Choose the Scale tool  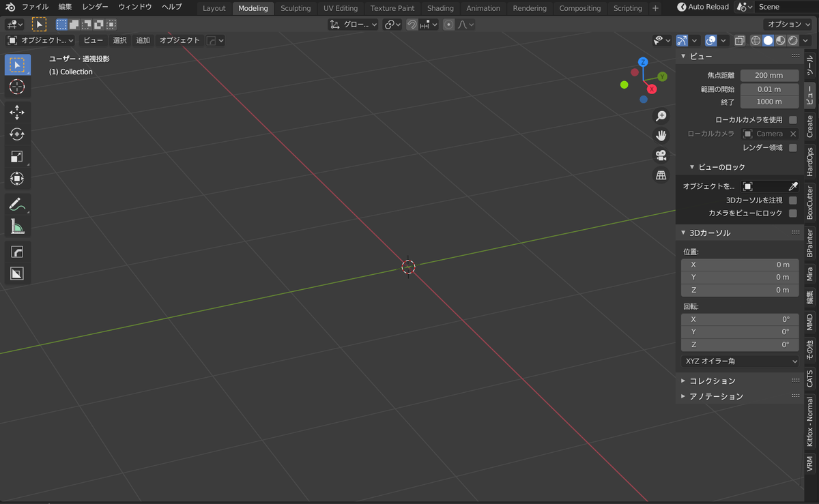coord(17,156)
